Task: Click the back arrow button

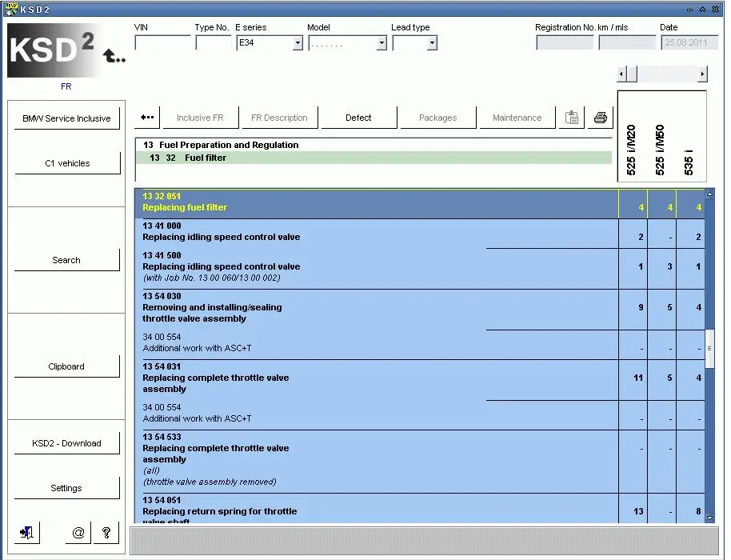Action: click(x=147, y=118)
